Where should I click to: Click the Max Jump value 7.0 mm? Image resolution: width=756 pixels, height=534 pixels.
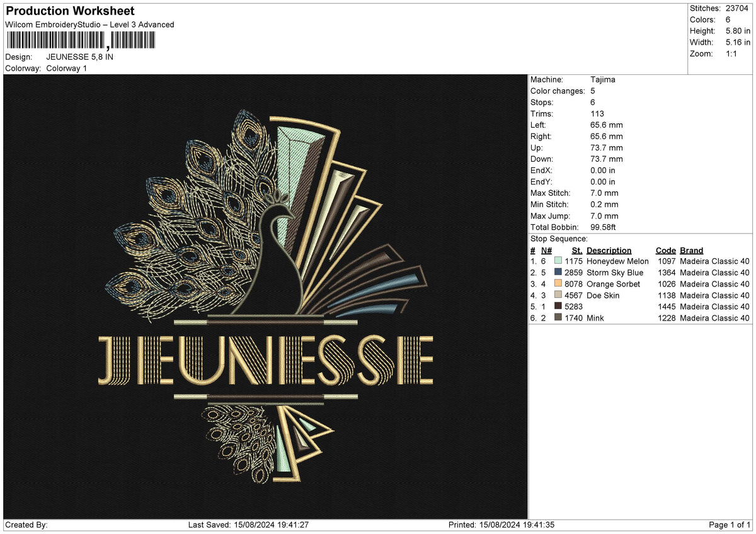click(x=604, y=215)
